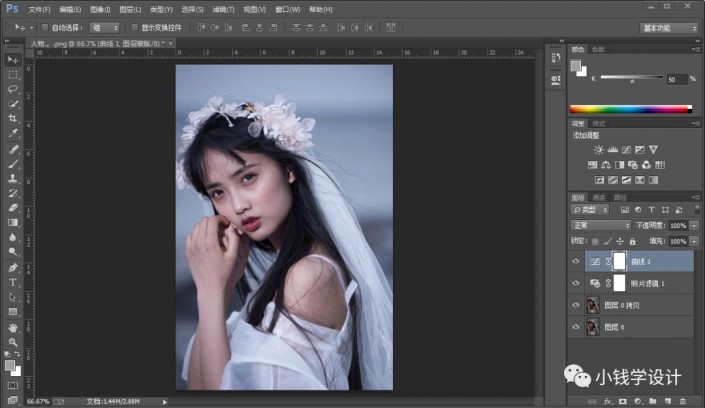Select the Brush tool
Screen dimensions: 705x408
click(13, 164)
